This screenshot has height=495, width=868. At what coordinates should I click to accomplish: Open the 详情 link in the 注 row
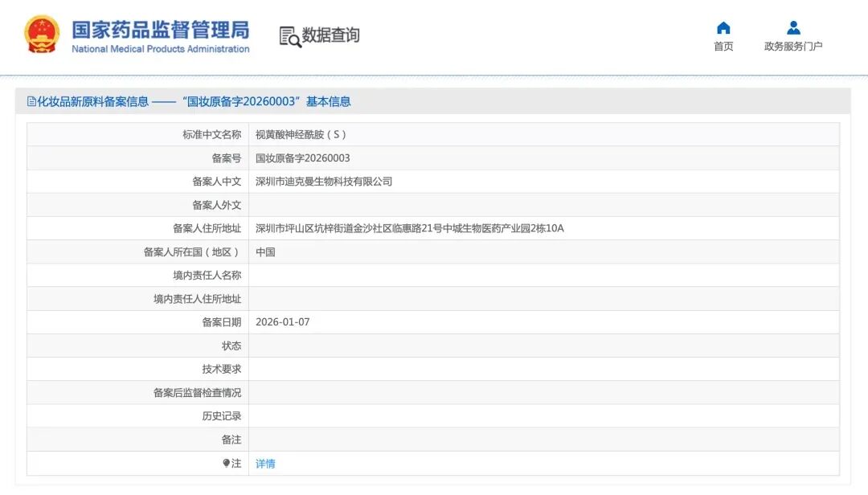(x=265, y=463)
